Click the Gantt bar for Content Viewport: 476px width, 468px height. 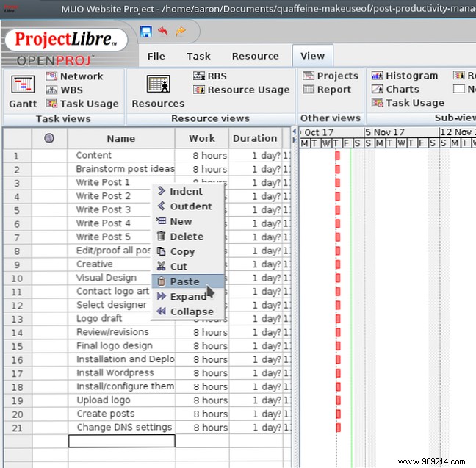point(338,156)
